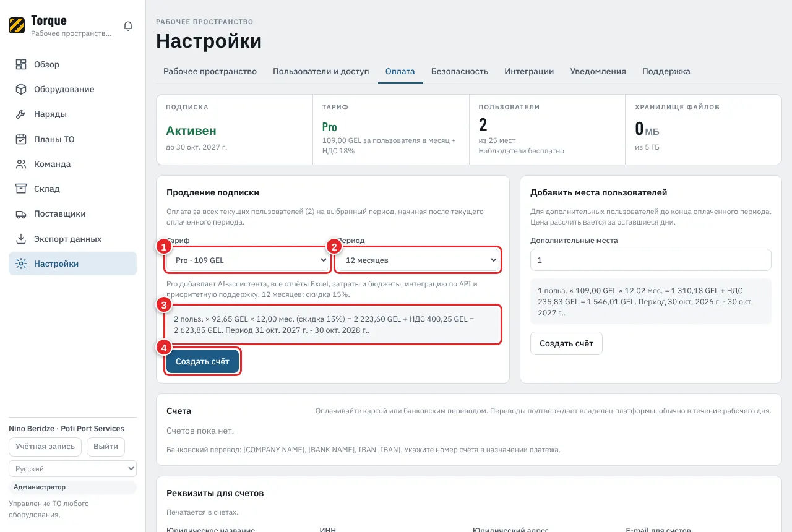Click the Учётная запись button
The width and height of the screenshot is (792, 532).
pyautogui.click(x=45, y=447)
